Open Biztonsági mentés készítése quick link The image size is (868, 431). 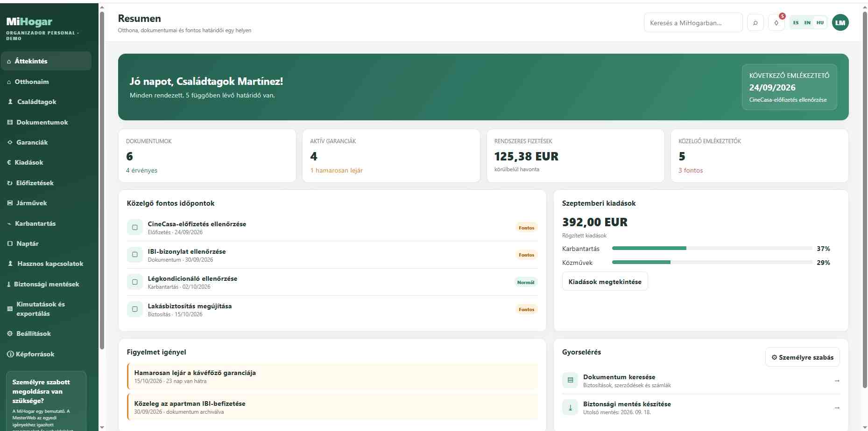pos(701,408)
